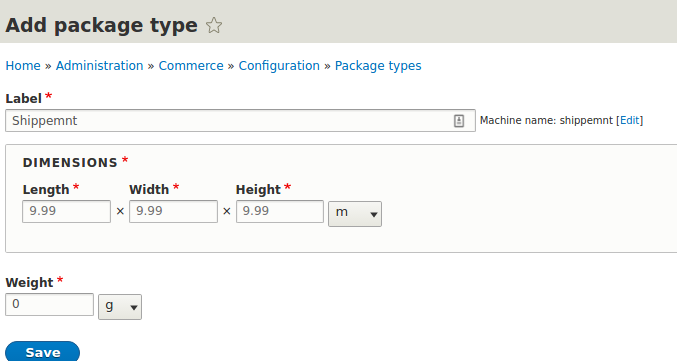Open the Administration breadcrumb link

tap(99, 66)
